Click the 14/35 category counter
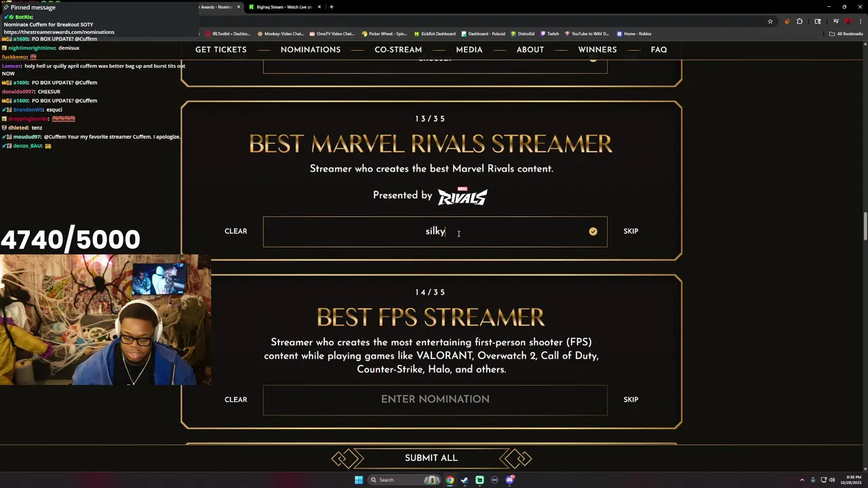Screen dimensions: 868x488 coord(431,292)
